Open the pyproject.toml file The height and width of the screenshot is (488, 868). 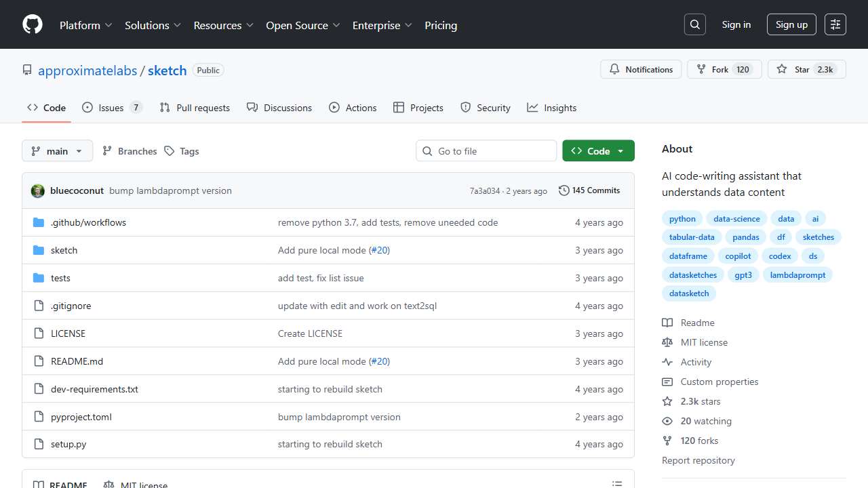[81, 417]
